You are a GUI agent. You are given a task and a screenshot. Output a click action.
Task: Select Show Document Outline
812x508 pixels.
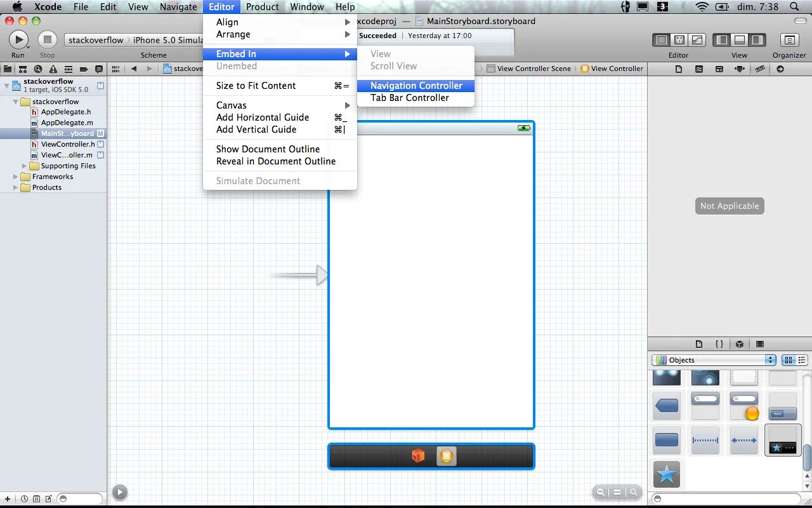[280, 149]
